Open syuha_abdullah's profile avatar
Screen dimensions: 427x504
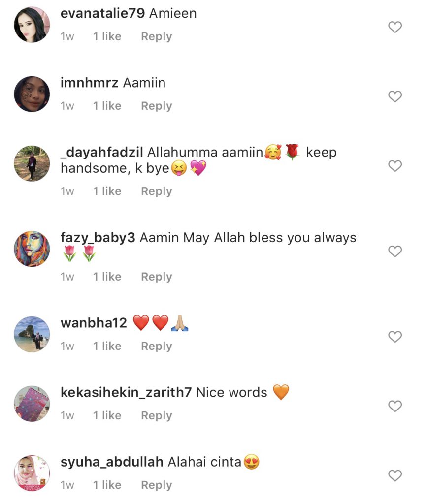pos(32,473)
